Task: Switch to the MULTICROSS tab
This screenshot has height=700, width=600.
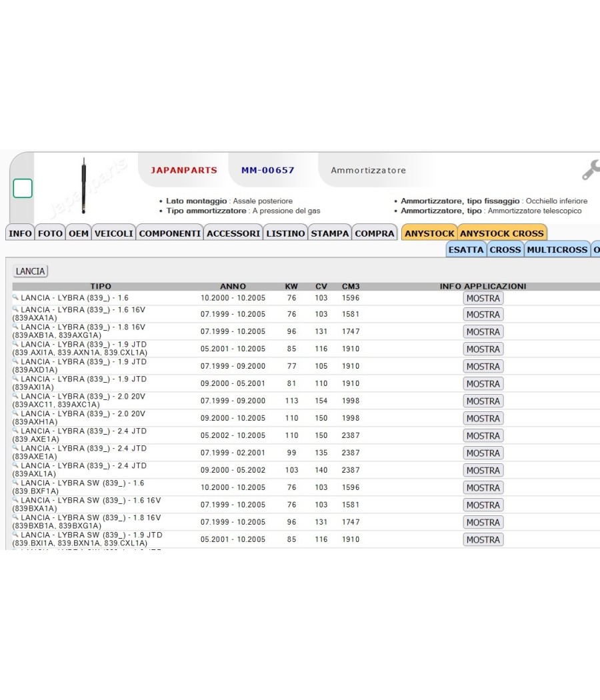Action: coord(557,249)
